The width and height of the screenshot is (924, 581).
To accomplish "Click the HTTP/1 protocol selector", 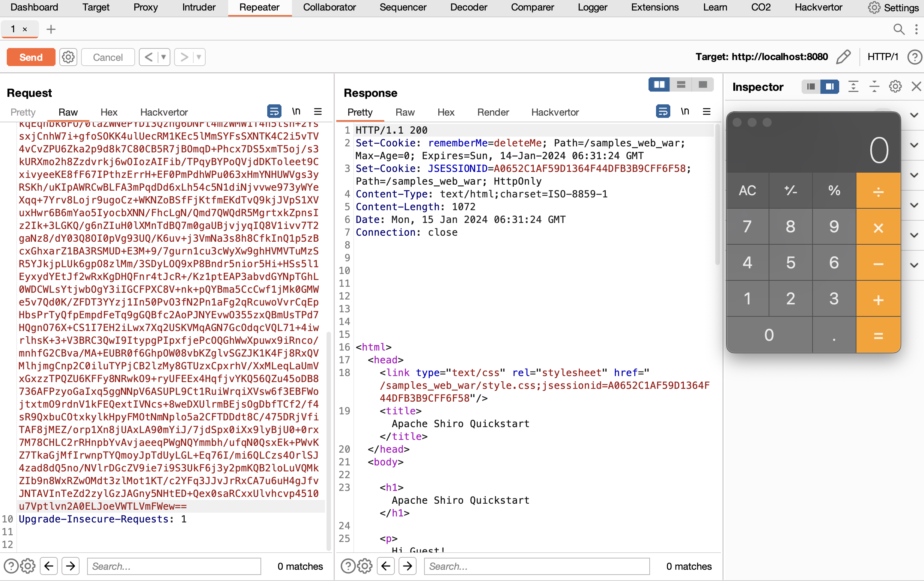I will 883,57.
